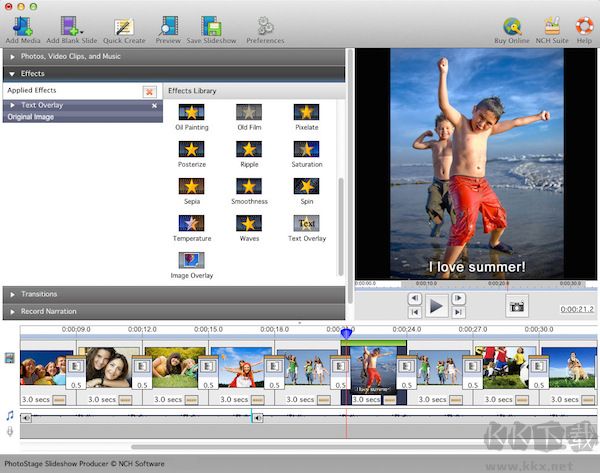Apply the Oil Painting effect
Image resolution: width=600 pixels, height=473 pixels.
tap(192, 114)
